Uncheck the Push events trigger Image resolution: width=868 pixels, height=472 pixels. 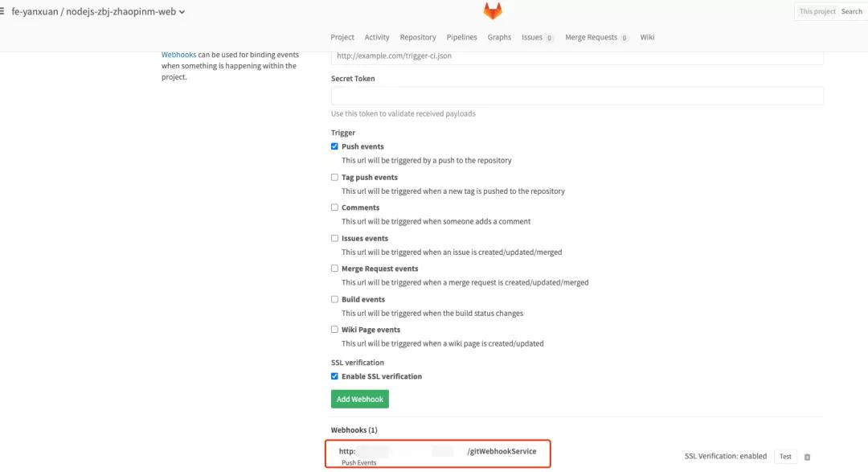point(334,146)
